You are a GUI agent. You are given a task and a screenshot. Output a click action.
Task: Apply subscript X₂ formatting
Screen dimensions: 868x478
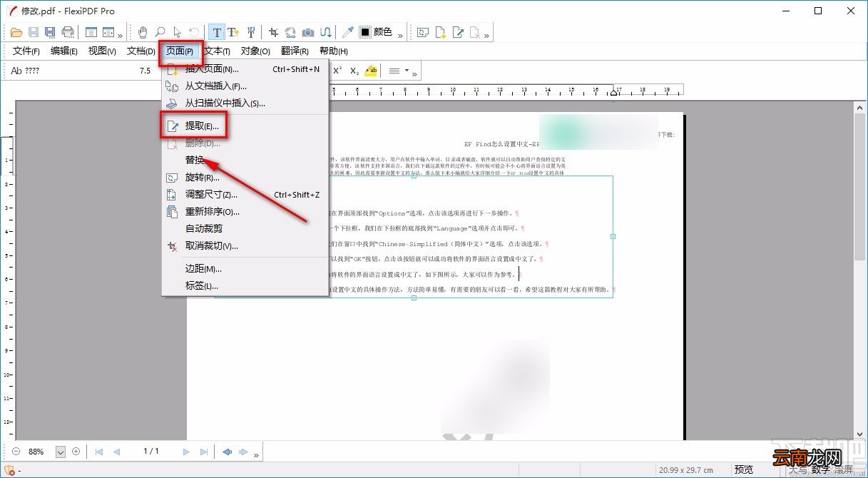(354, 71)
